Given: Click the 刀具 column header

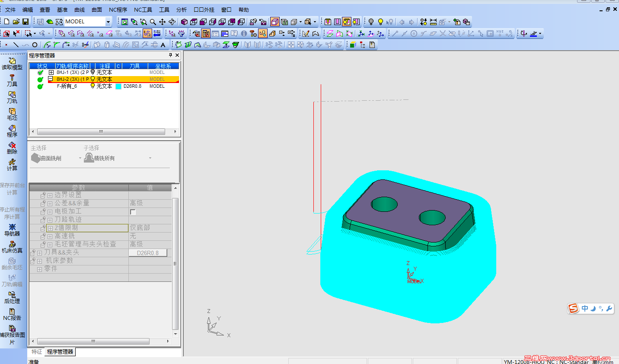Looking at the screenshot, I should (135, 66).
